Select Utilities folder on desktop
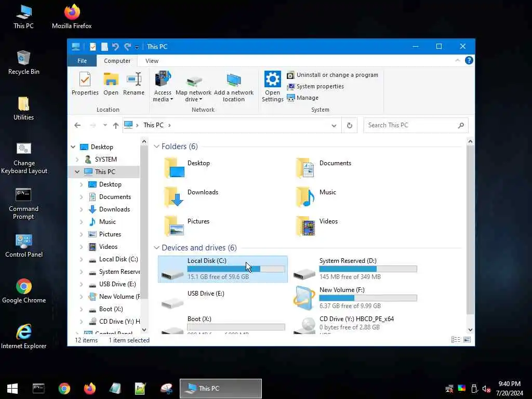 (23, 108)
